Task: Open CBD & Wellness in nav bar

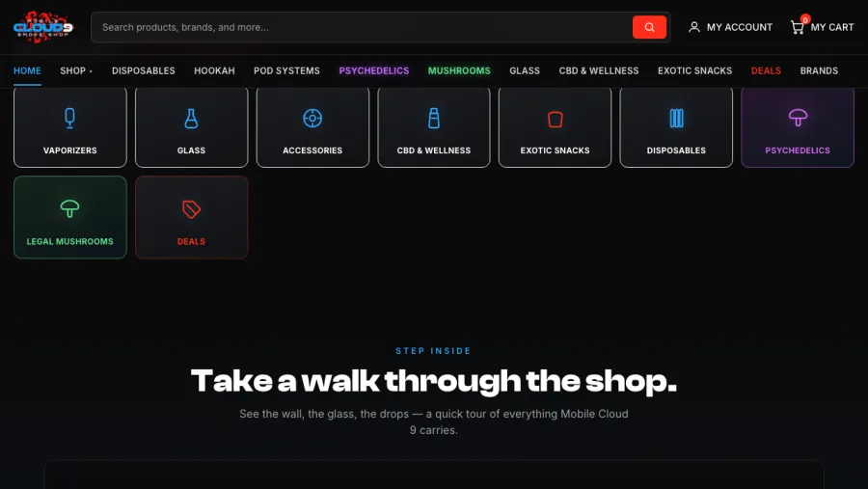Action: pos(598,70)
